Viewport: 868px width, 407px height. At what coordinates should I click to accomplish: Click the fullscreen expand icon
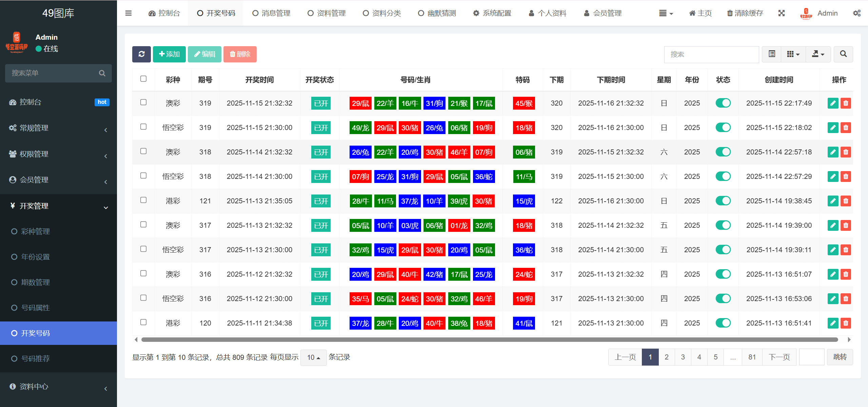coord(782,13)
